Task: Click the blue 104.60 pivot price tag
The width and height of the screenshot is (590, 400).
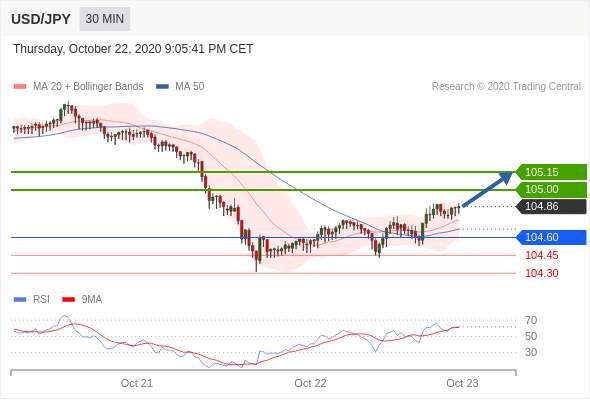Action: coord(551,237)
